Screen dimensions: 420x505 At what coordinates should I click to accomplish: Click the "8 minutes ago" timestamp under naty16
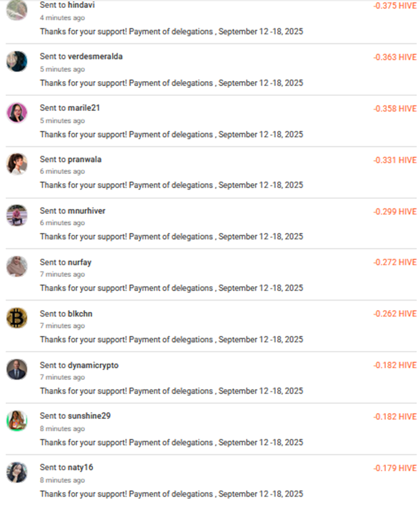62,480
